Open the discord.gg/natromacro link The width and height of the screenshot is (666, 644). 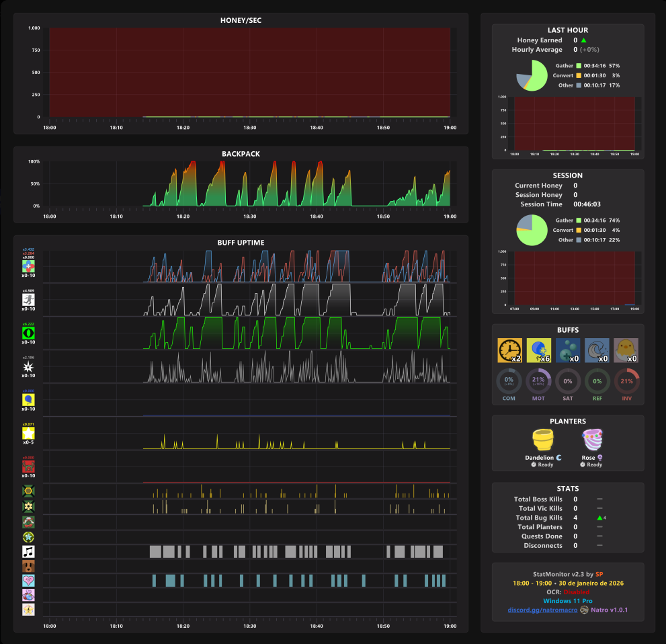(x=542, y=610)
